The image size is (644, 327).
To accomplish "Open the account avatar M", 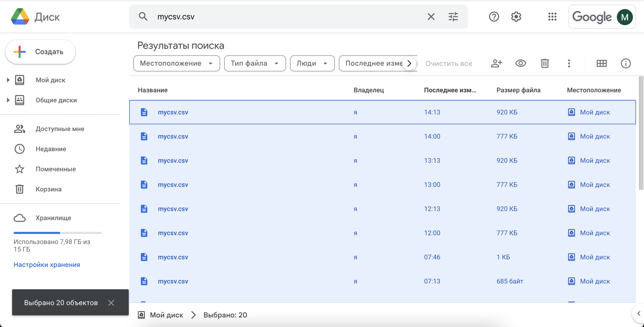I will pos(624,17).
